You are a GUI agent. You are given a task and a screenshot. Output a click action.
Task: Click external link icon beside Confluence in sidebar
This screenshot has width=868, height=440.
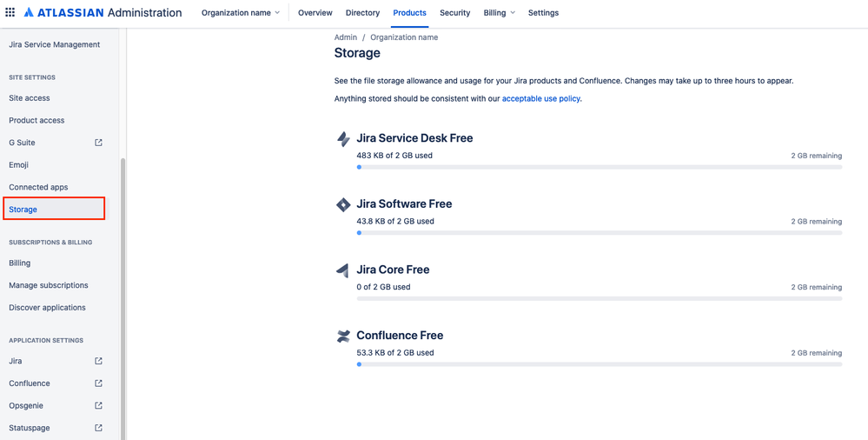pos(98,383)
